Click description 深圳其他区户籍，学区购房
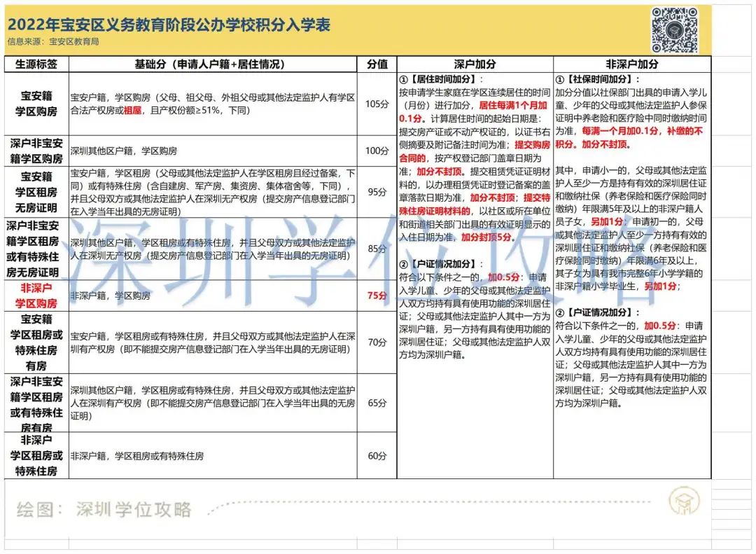The image size is (756, 554). pos(124,151)
